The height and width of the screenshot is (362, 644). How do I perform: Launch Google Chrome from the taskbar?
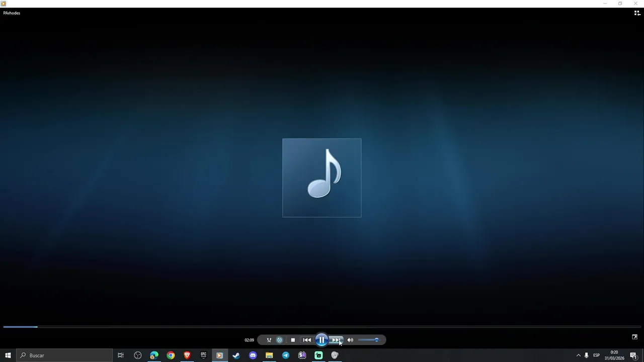171,355
